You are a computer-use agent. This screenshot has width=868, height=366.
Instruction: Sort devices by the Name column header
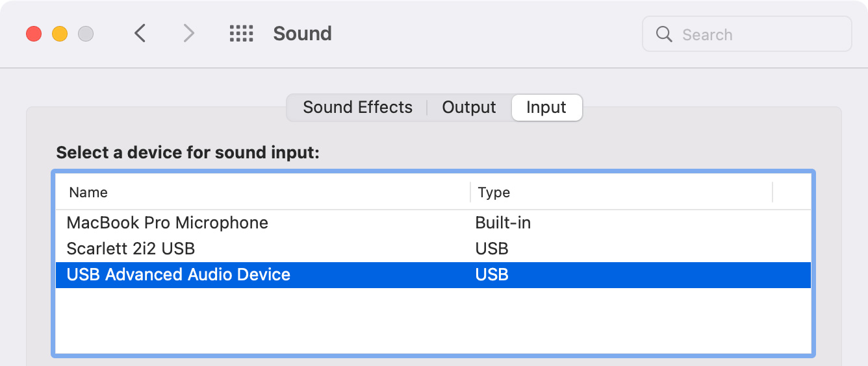263,192
